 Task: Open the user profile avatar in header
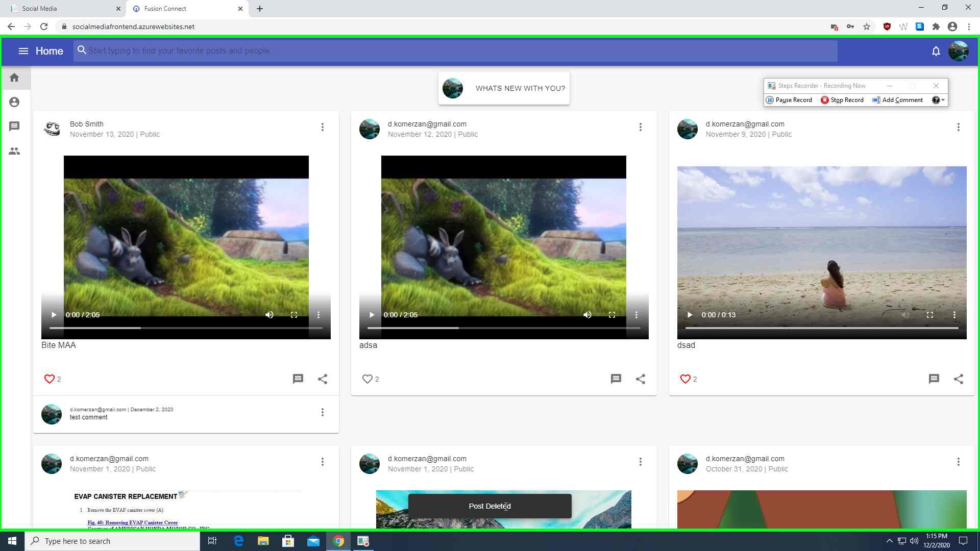958,51
